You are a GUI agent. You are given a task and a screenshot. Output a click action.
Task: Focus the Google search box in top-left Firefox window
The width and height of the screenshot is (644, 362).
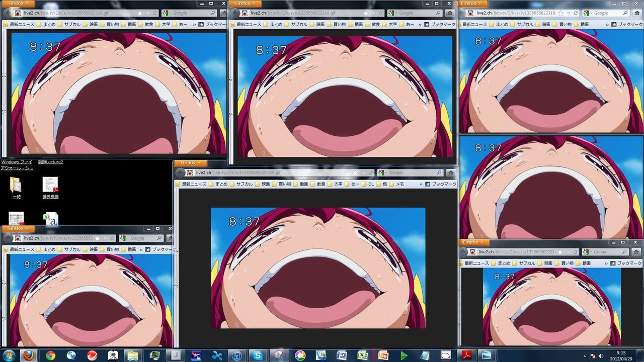190,13
